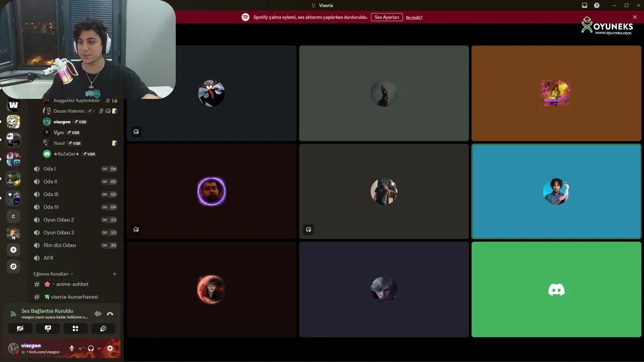
Task: Open the soundboard icon
Action: 103,328
